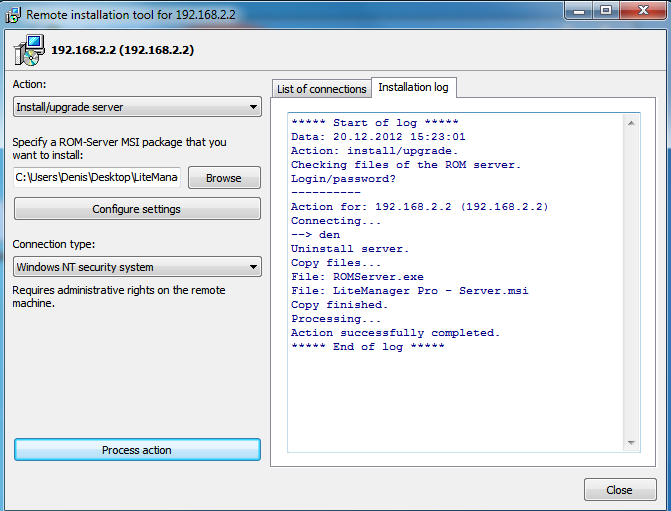This screenshot has width=671, height=511.
Task: Click the Process action button
Action: (137, 450)
